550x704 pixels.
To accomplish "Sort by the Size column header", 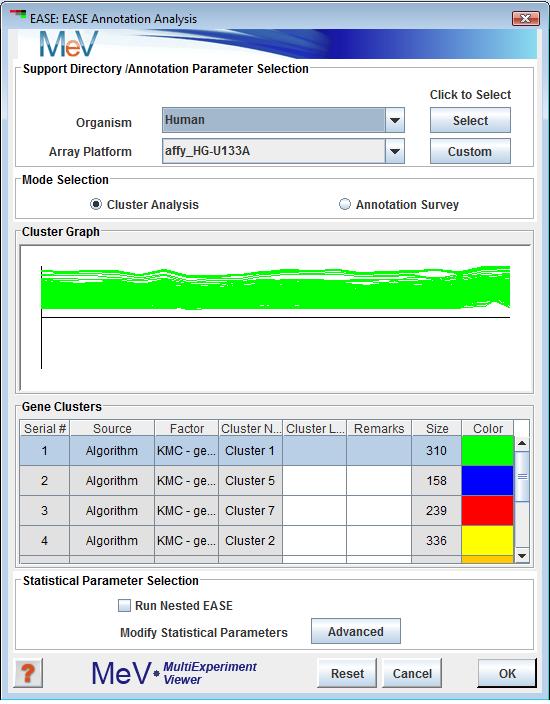I will pos(437,428).
